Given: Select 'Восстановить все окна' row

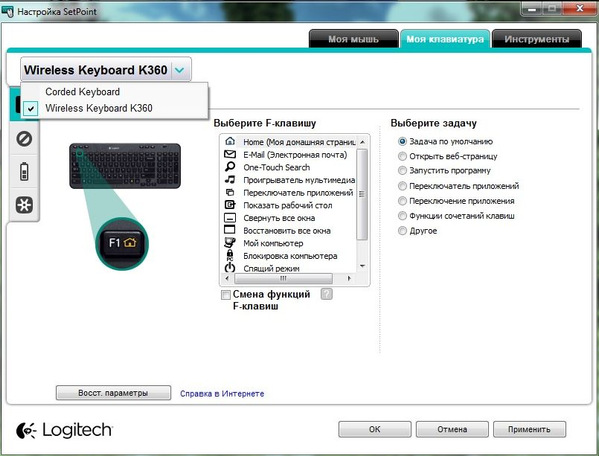Looking at the screenshot, I should pyautogui.click(x=289, y=230).
